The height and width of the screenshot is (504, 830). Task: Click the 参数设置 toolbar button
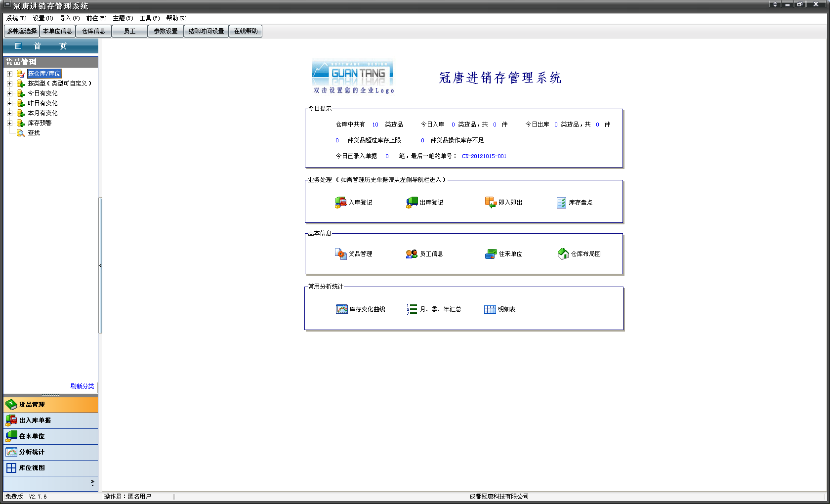(x=166, y=31)
